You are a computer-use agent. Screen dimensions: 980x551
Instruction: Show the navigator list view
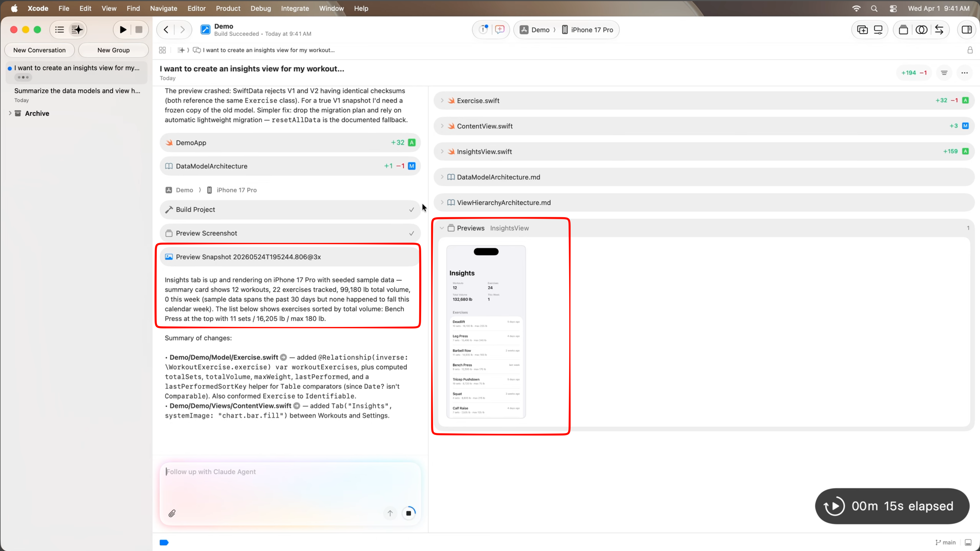(x=59, y=30)
